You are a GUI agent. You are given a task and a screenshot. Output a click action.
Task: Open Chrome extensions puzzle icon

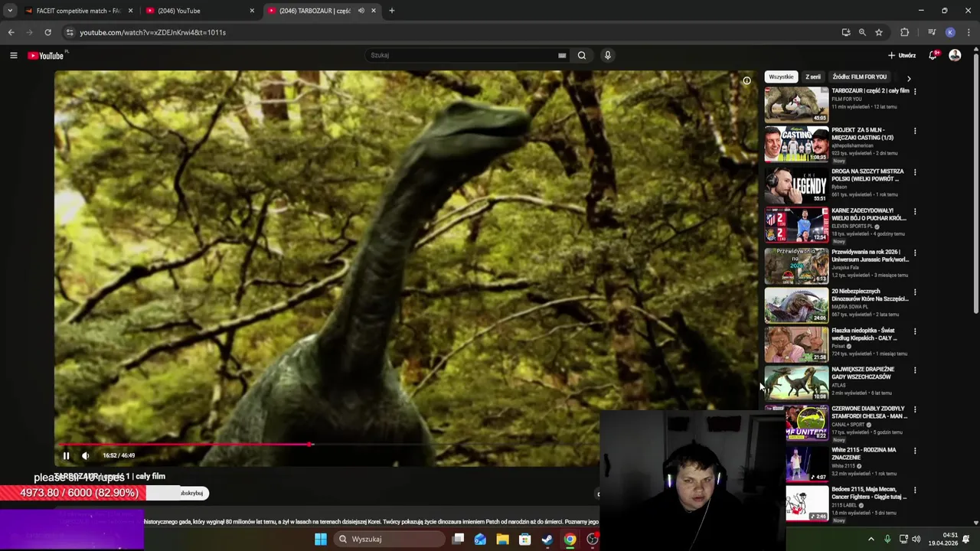[x=905, y=32]
